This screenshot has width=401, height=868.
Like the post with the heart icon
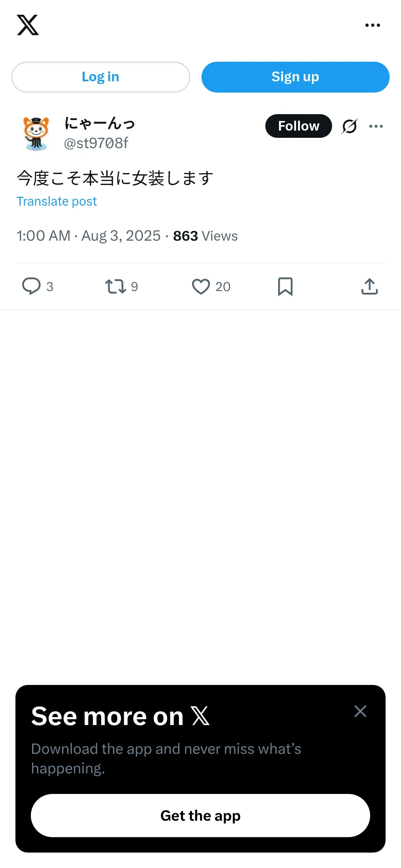pos(201,286)
